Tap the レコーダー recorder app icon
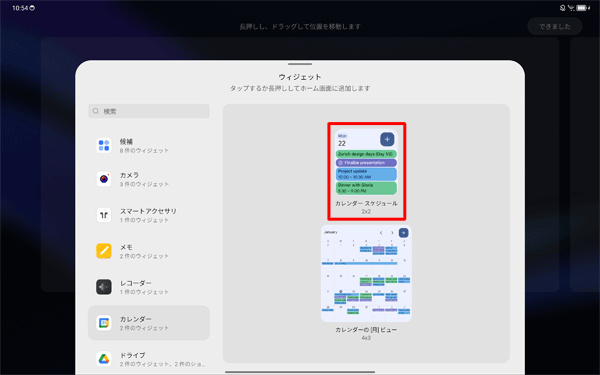 104,287
